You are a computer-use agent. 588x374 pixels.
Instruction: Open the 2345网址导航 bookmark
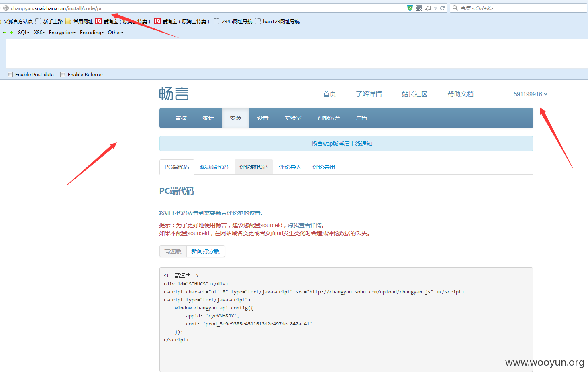233,22
